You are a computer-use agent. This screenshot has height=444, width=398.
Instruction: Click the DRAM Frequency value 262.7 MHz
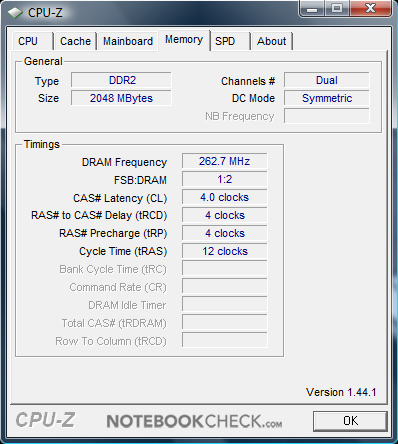coord(225,161)
